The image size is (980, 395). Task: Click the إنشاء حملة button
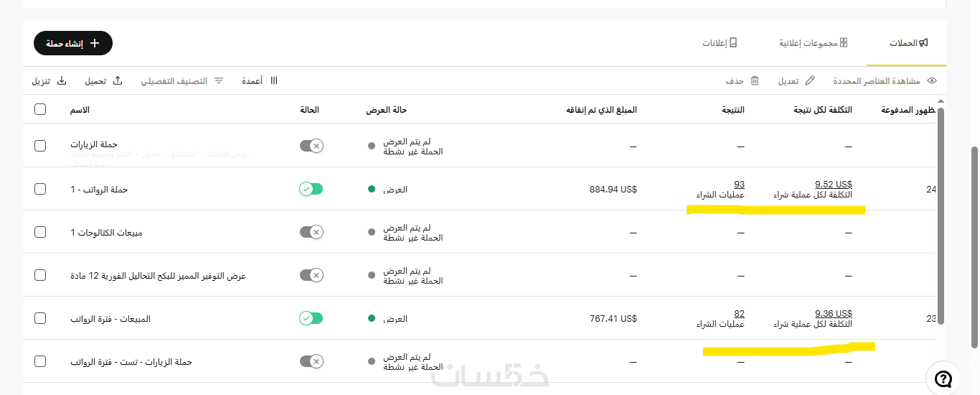click(x=73, y=43)
